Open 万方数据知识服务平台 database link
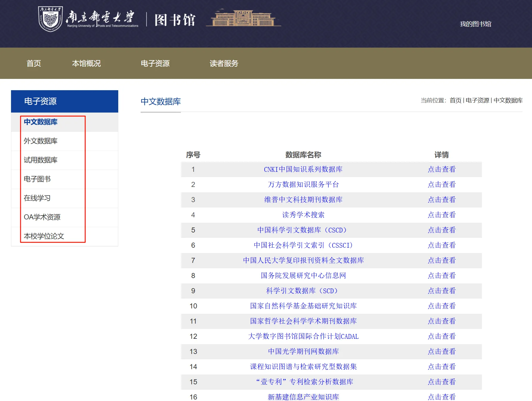The height and width of the screenshot is (401, 532). 303,185
